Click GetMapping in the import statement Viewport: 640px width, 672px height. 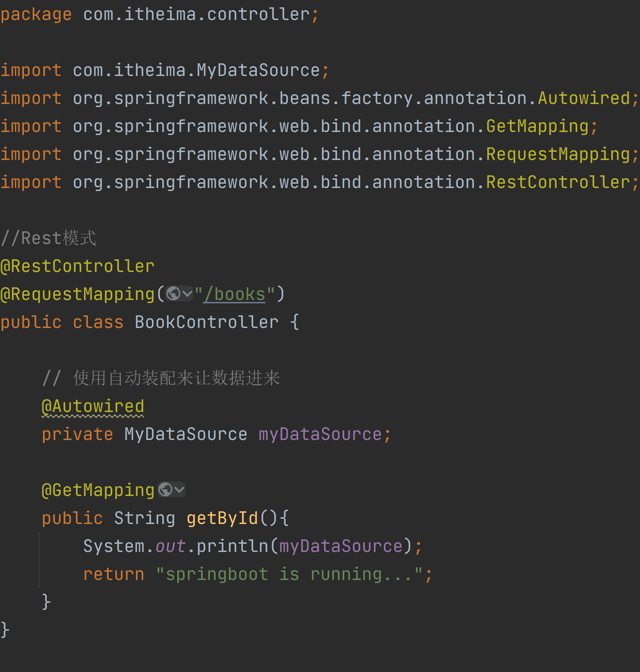coord(537,126)
